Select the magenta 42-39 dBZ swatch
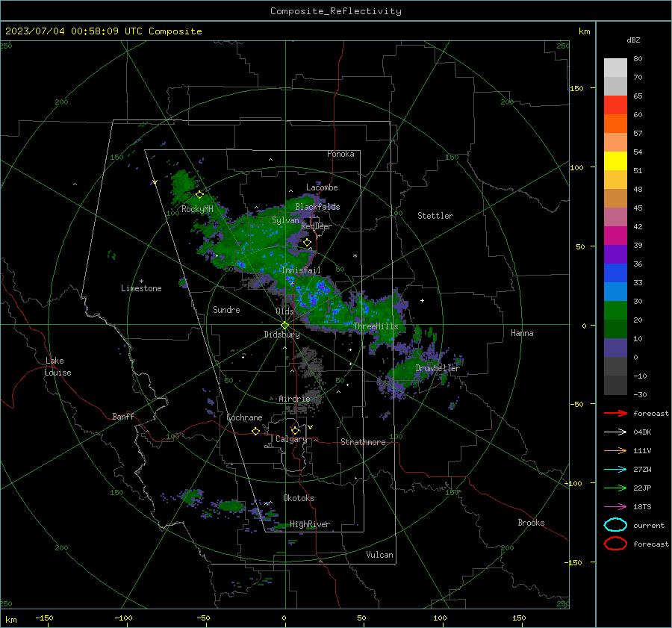Screen dimensions: 672x628 615,236
